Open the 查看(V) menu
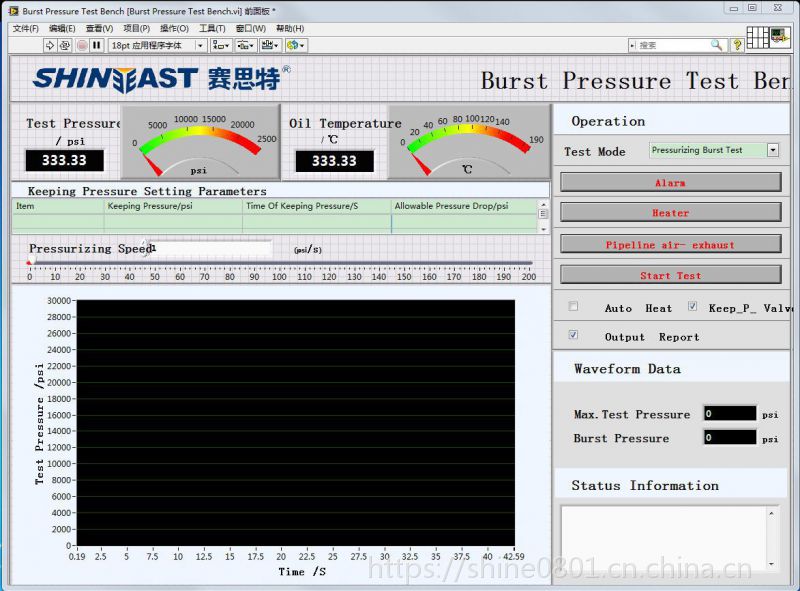This screenshot has height=591, width=800. click(x=99, y=29)
